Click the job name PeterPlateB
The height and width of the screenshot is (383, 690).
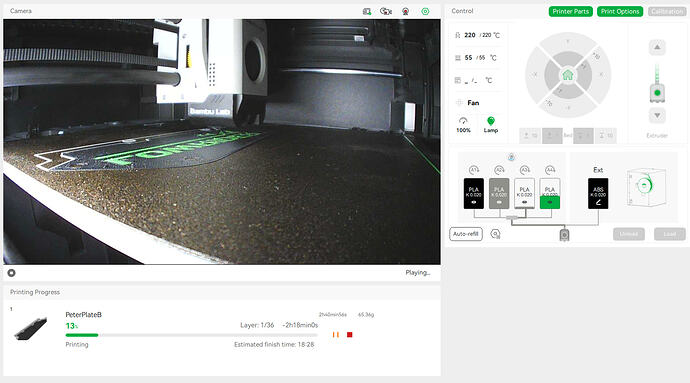83,315
